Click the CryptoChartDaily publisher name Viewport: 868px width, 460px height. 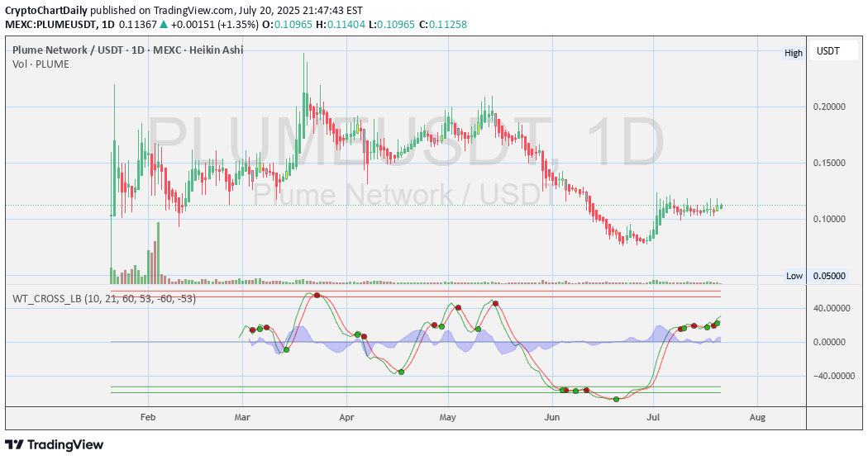(x=46, y=10)
